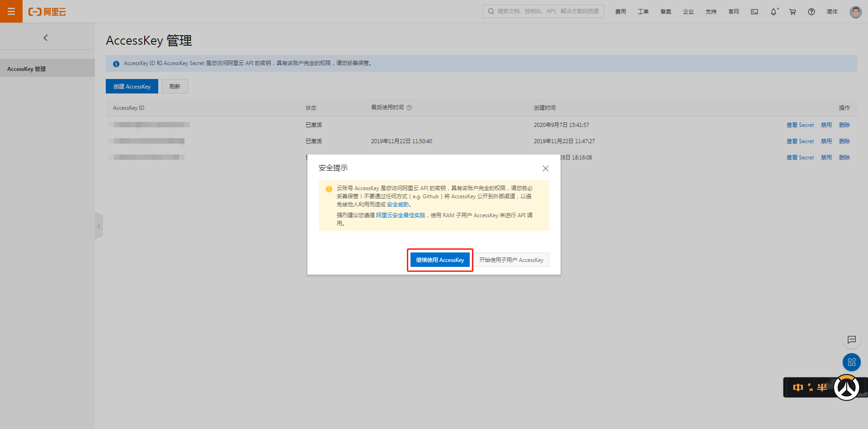Click the Alibaba Cloud logo

click(x=47, y=12)
